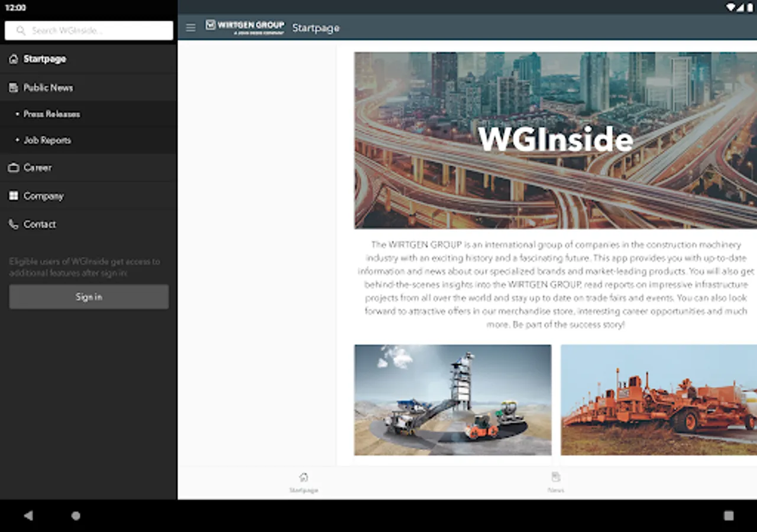
Task: Click the 12:00 clock in status bar
Action: (x=15, y=8)
